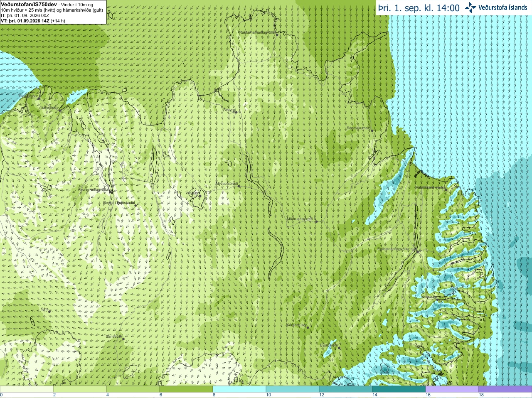Screen dimensions: 532x398
Task: Click the Sandbúðir station marker
Action: (x=123, y=339)
